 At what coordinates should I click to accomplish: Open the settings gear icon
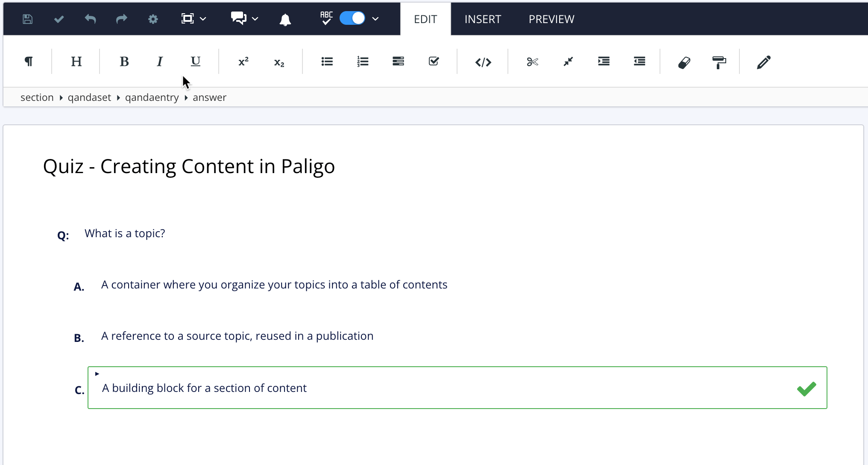tap(153, 19)
